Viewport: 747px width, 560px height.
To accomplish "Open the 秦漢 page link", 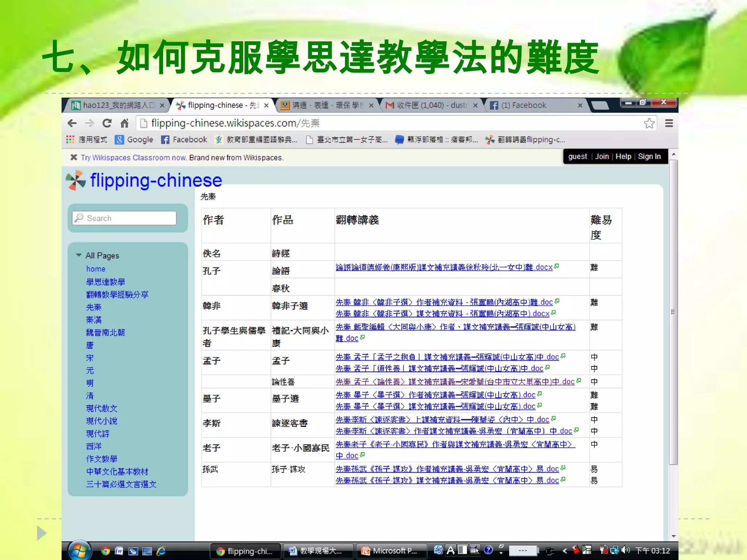I will [94, 320].
